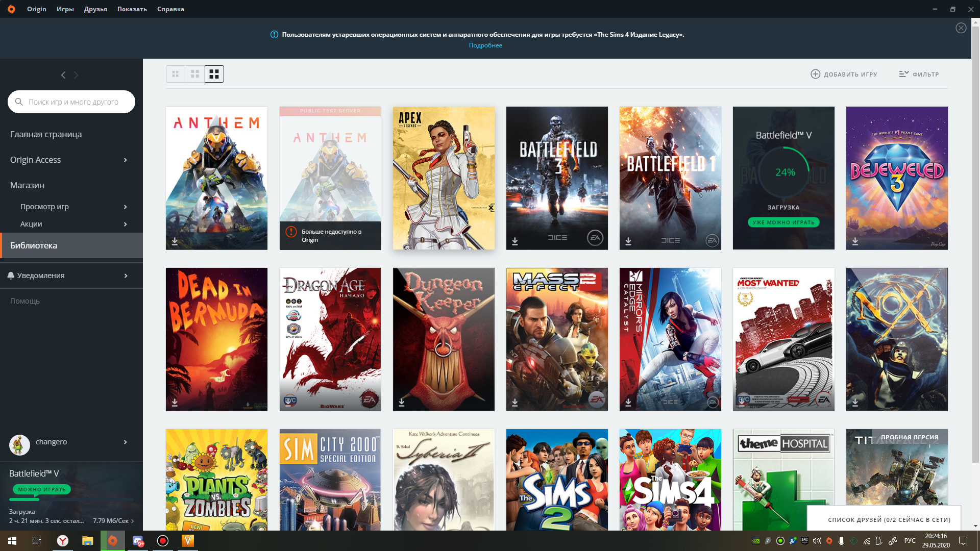This screenshot has height=551, width=980.
Task: Dismiss the Sims 4 Legacy notification banner
Action: tap(961, 28)
